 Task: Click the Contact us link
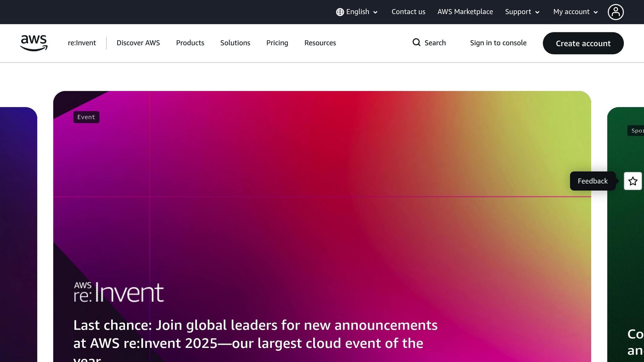click(x=408, y=12)
